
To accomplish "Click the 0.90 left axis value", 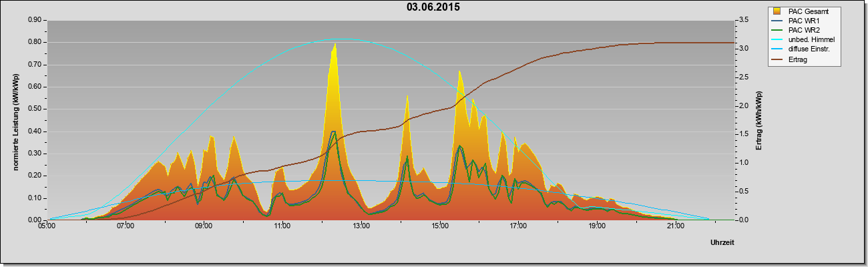I will [x=34, y=20].
